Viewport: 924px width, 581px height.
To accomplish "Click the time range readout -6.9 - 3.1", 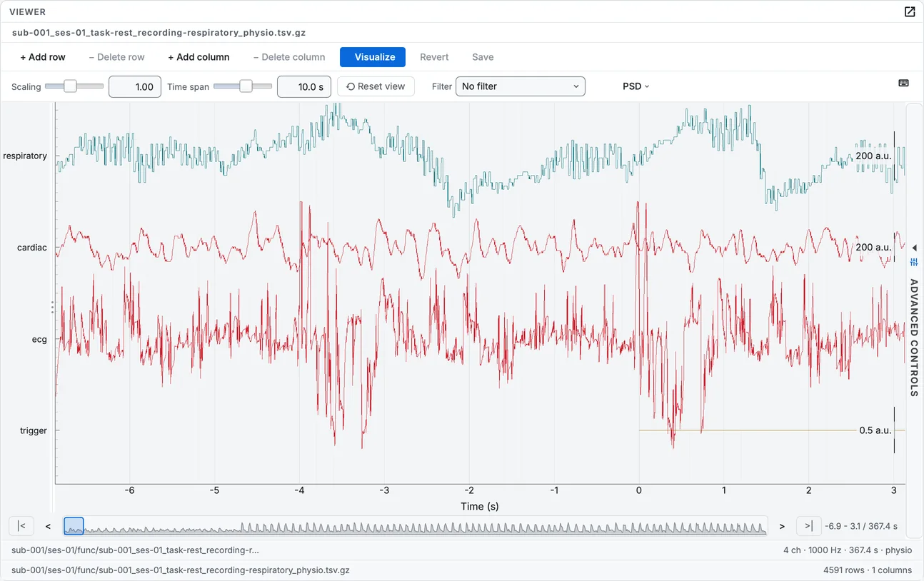I will (861, 526).
